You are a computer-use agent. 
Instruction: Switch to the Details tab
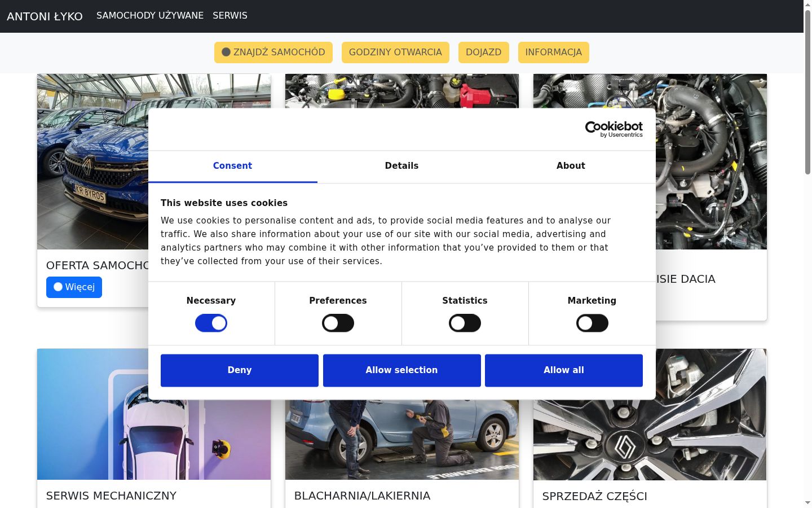(401, 166)
